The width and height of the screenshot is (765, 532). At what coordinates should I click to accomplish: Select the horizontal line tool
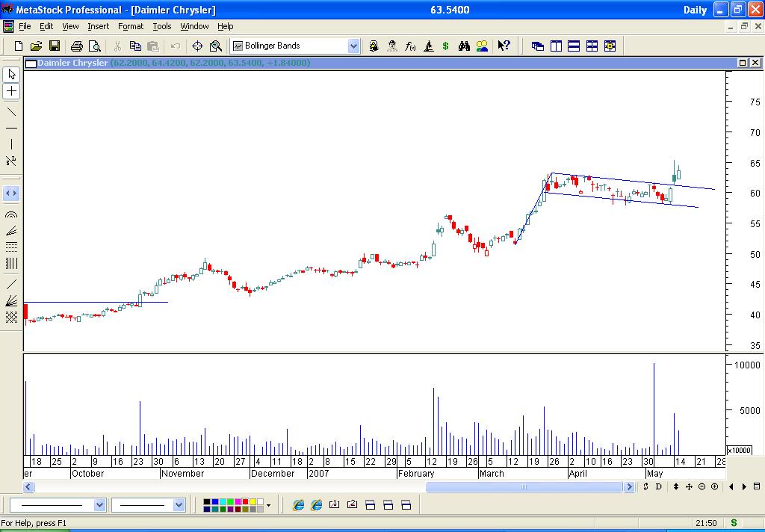pyautogui.click(x=12, y=129)
